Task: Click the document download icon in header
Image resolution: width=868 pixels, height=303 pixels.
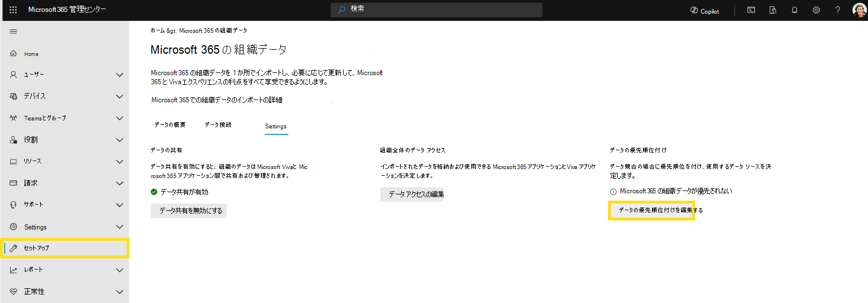Action: [773, 10]
